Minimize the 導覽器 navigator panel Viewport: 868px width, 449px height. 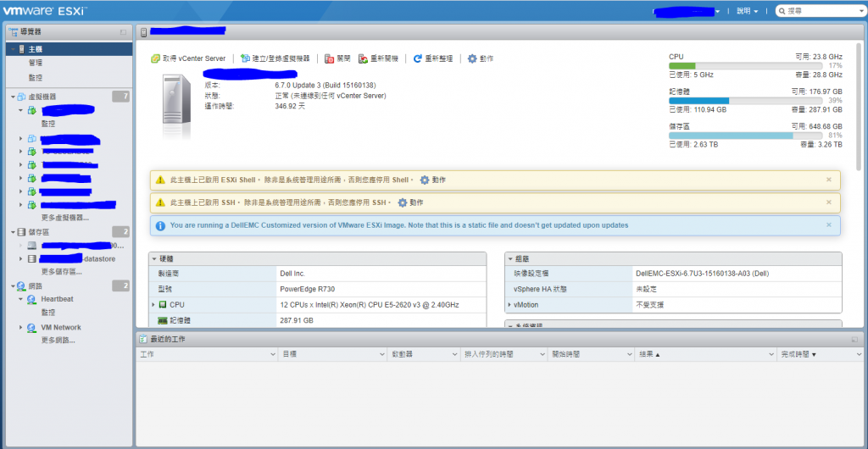point(123,32)
